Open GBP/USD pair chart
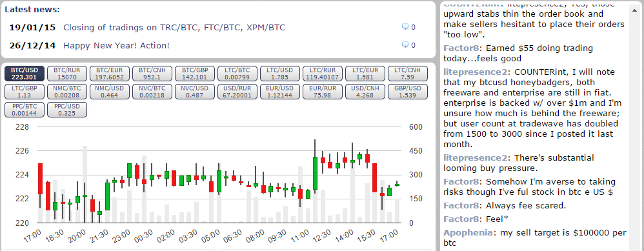 point(407,92)
